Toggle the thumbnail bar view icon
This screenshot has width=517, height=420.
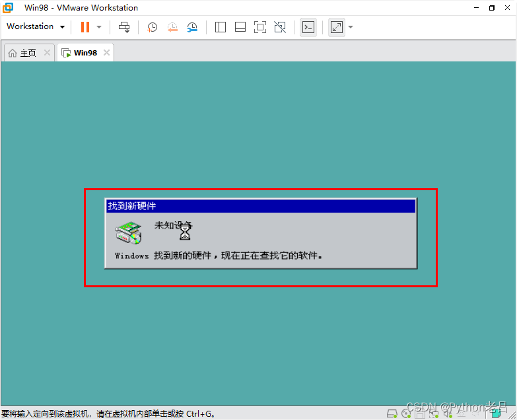(x=240, y=27)
